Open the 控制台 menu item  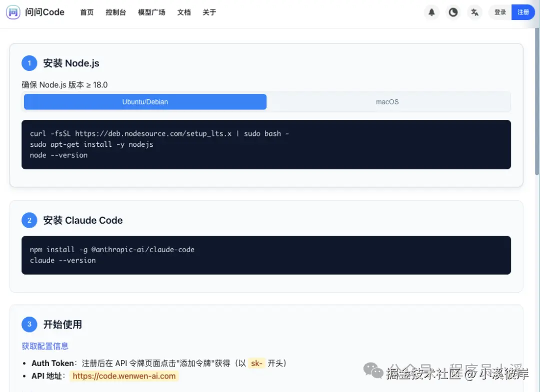[115, 12]
